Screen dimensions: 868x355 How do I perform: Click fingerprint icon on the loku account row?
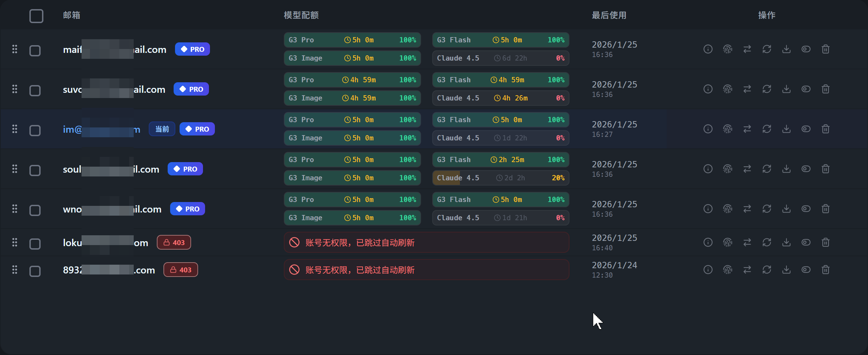coord(728,243)
